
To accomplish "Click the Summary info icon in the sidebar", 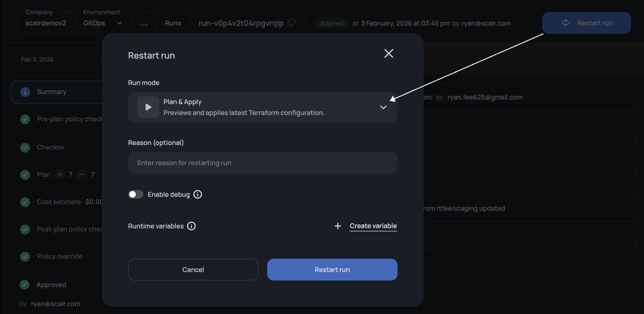I will [x=25, y=92].
